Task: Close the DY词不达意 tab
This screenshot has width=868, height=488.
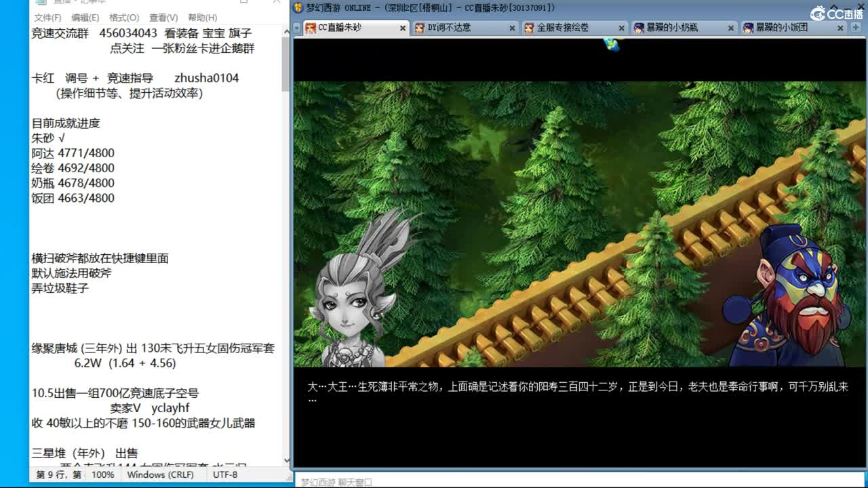Action: [x=513, y=28]
